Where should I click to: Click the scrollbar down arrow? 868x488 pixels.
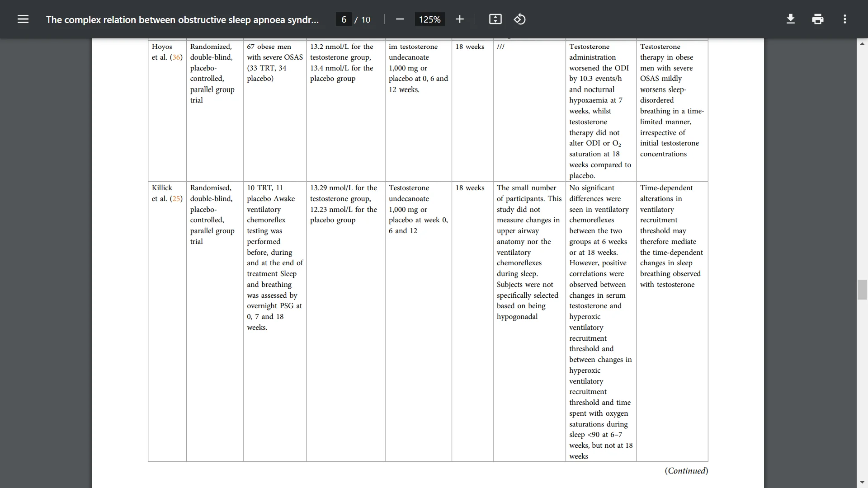click(862, 482)
